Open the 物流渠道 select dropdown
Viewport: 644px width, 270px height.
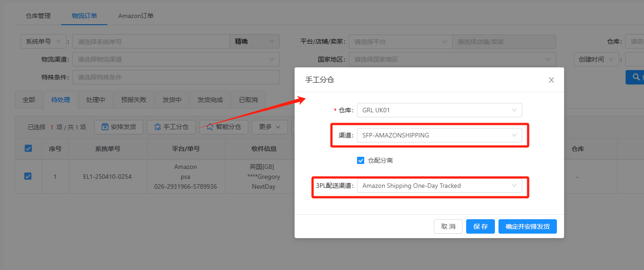[x=176, y=59]
